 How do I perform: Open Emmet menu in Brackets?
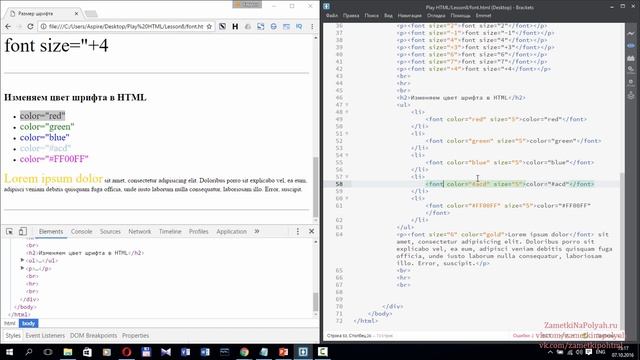click(483, 16)
